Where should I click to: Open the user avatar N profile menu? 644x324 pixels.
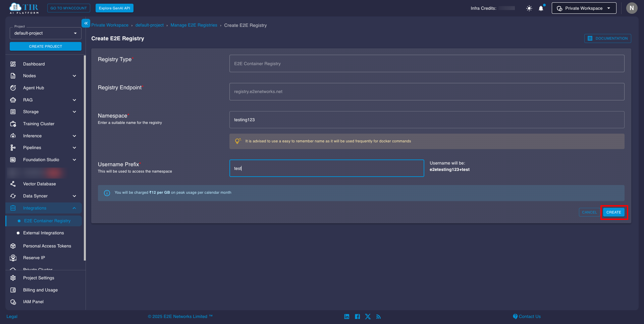coord(632,8)
